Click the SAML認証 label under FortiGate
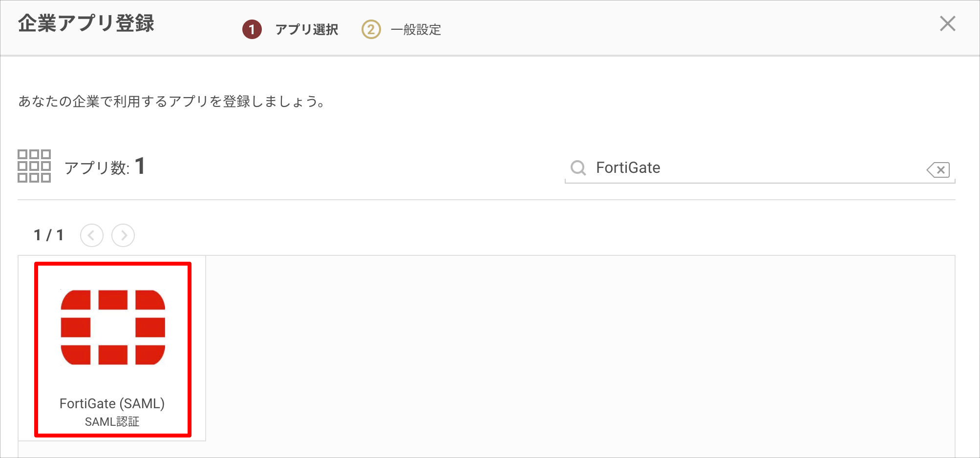The image size is (980, 458). [112, 422]
